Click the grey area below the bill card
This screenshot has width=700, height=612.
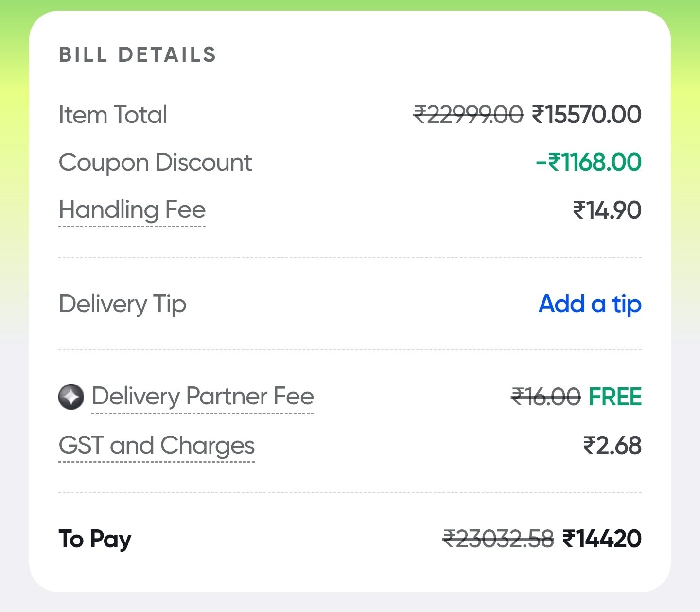point(350,603)
